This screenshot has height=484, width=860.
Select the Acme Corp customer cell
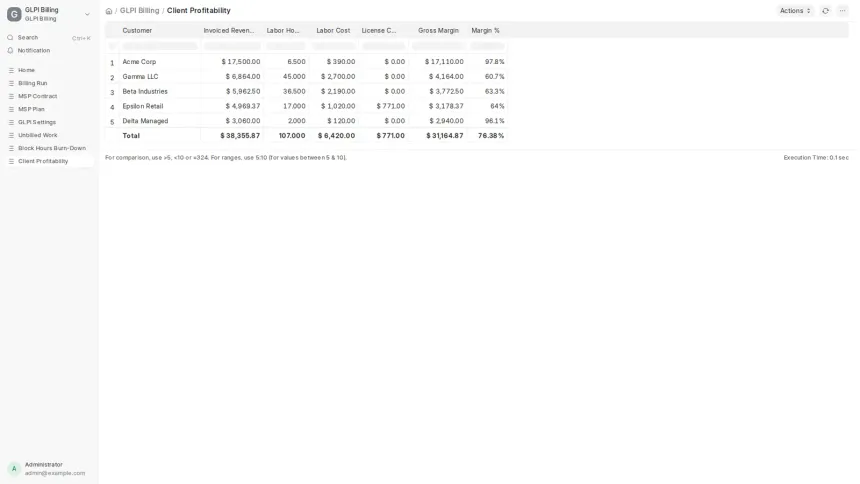[160, 62]
